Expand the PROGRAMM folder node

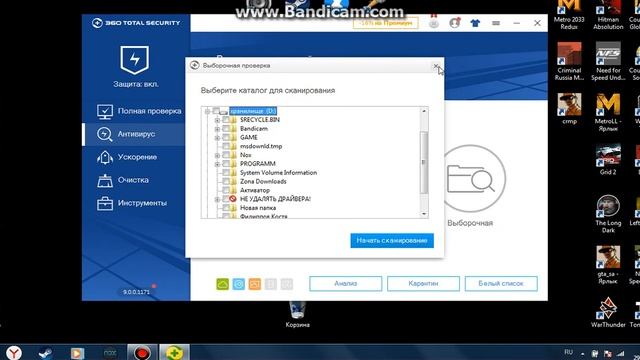point(217,164)
